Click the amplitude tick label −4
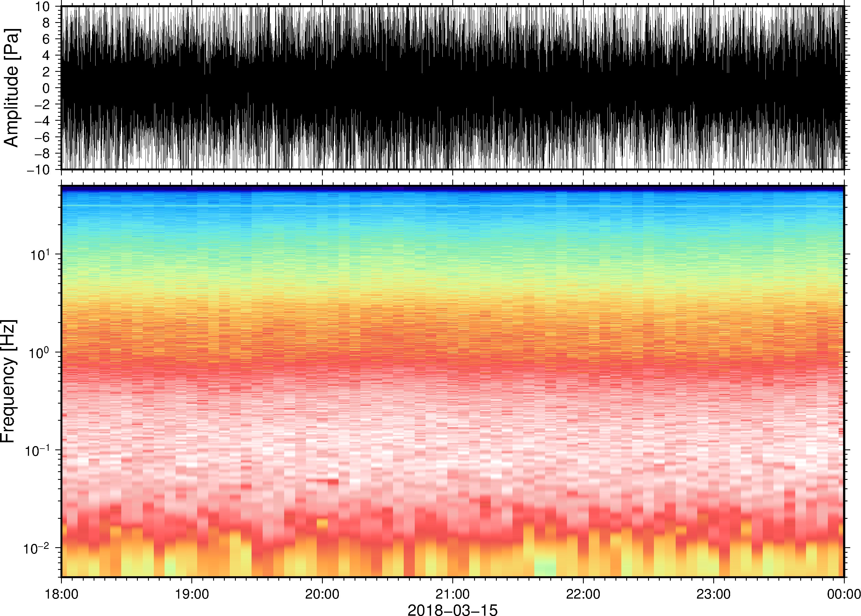861x616 pixels. pyautogui.click(x=43, y=121)
